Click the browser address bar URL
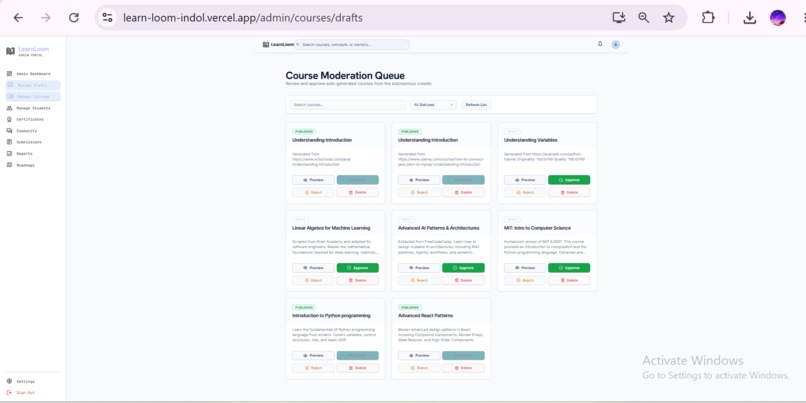Viewport: 806px width, 403px height. pyautogui.click(x=243, y=18)
